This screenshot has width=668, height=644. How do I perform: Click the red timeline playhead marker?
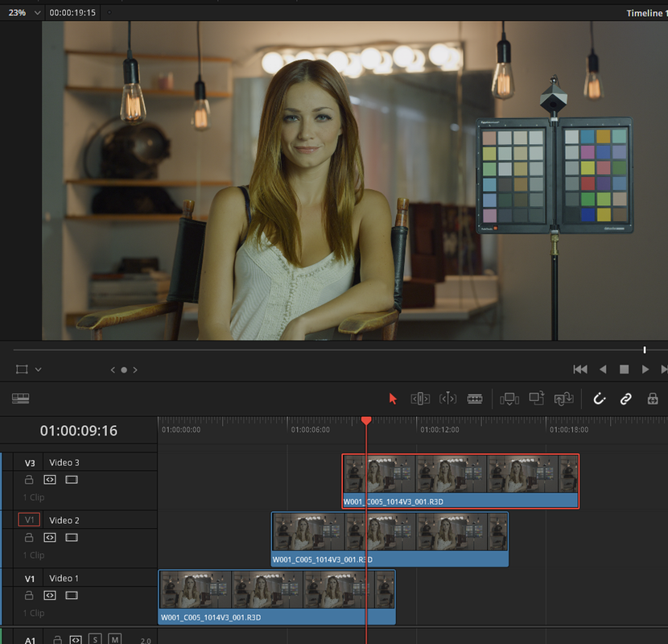366,421
